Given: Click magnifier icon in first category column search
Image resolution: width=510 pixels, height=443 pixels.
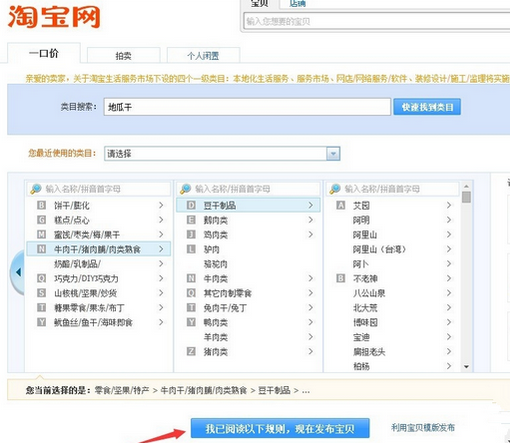Looking at the screenshot, I should click(36, 189).
